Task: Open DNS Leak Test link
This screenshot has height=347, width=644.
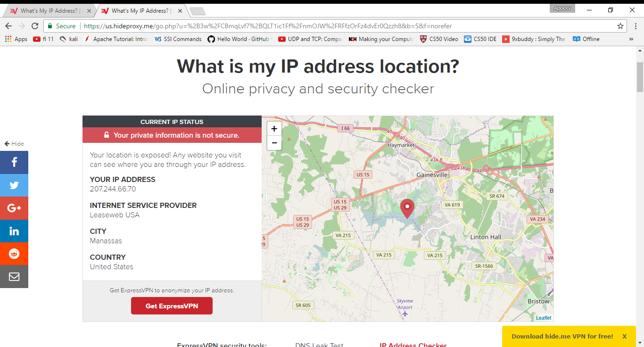Action: click(x=319, y=345)
